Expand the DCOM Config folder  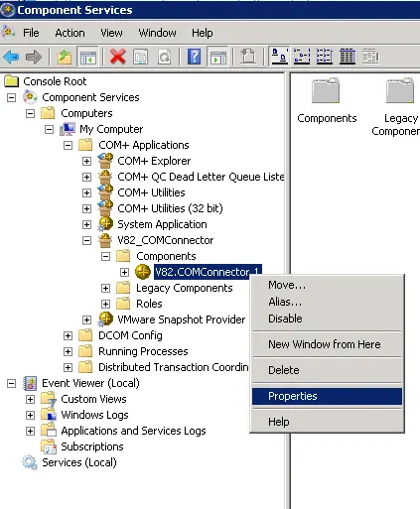coord(68,335)
